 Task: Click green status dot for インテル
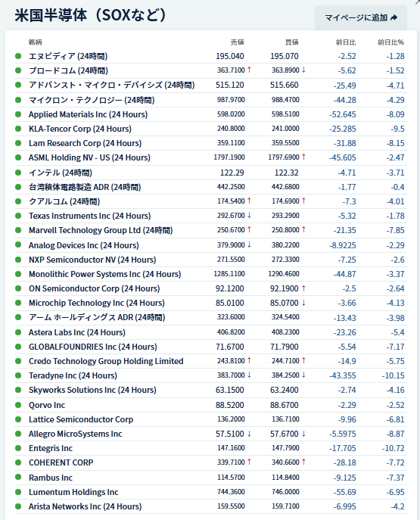[x=18, y=173]
